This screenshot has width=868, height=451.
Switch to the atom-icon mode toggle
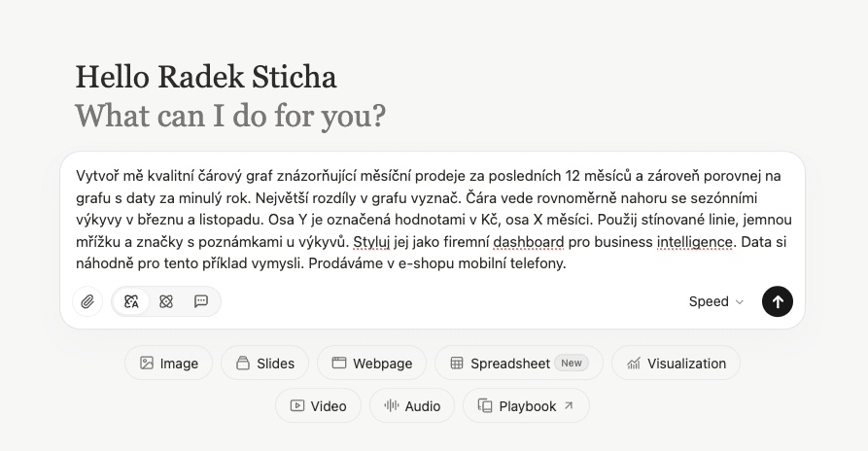pyautogui.click(x=166, y=301)
